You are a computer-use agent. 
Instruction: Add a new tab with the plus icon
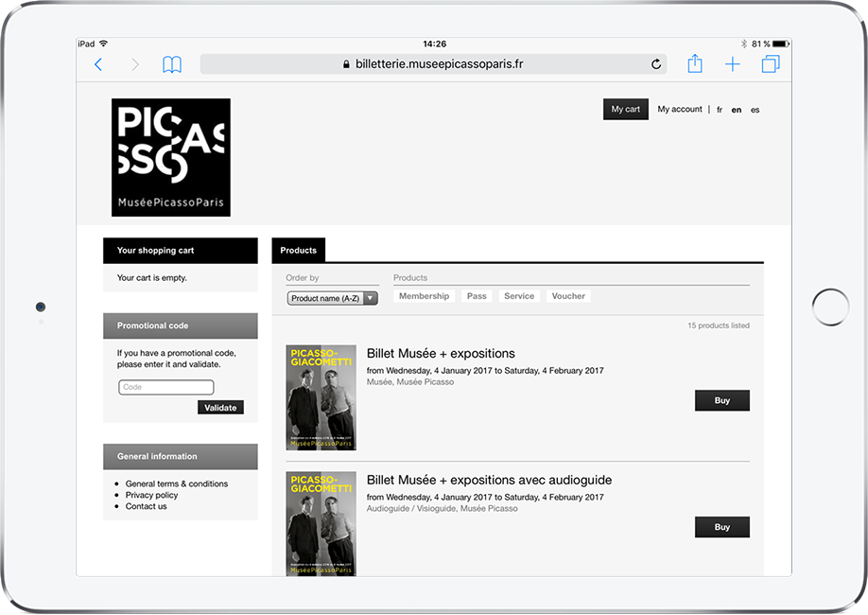pyautogui.click(x=733, y=64)
